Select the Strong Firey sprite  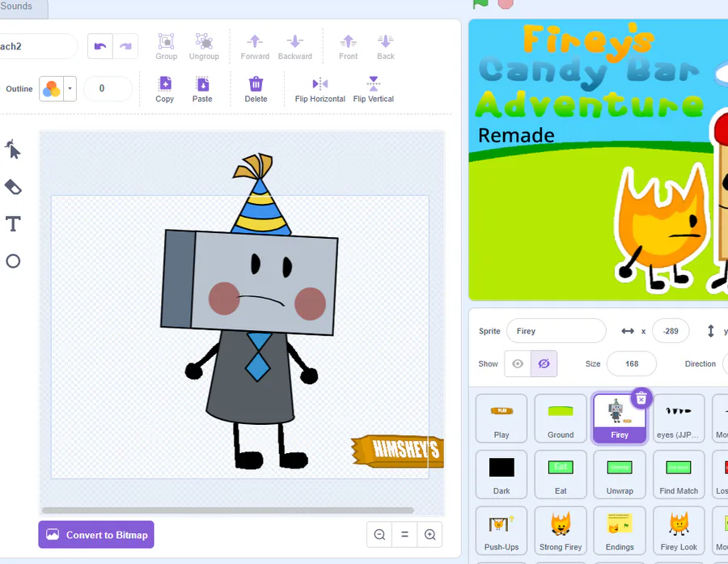point(561,531)
